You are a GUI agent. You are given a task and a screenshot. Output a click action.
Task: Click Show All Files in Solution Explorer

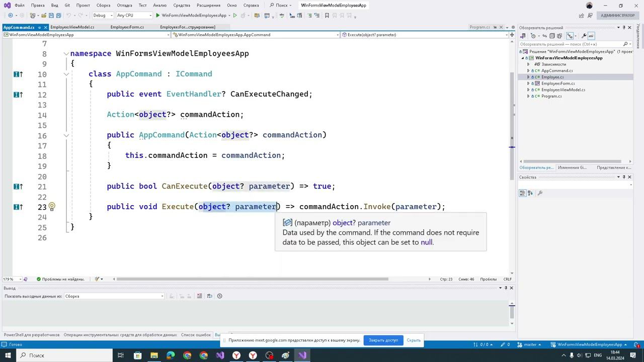click(559, 36)
